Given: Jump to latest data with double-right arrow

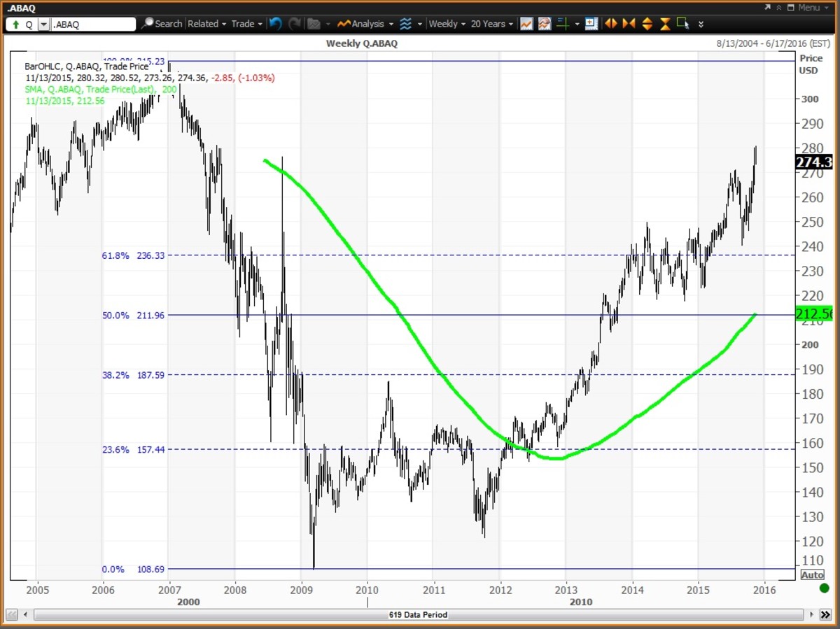Looking at the screenshot, I should click(x=824, y=614).
